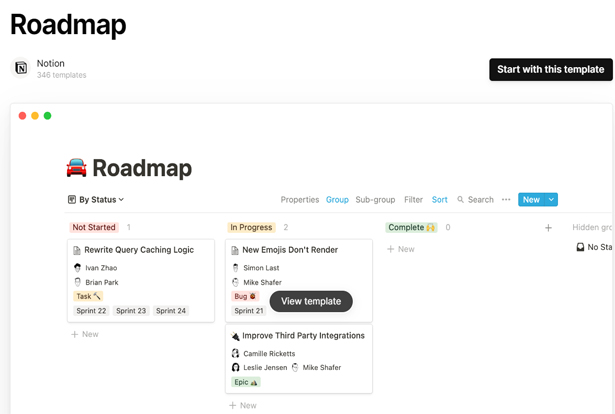
Task: Open Improve Third Party Integrations card title
Action: tap(303, 336)
